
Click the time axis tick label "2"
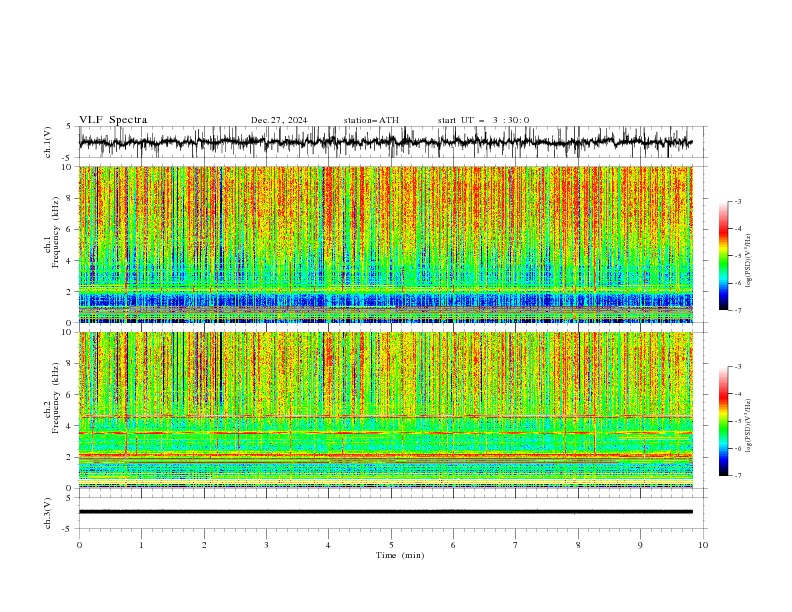click(204, 545)
